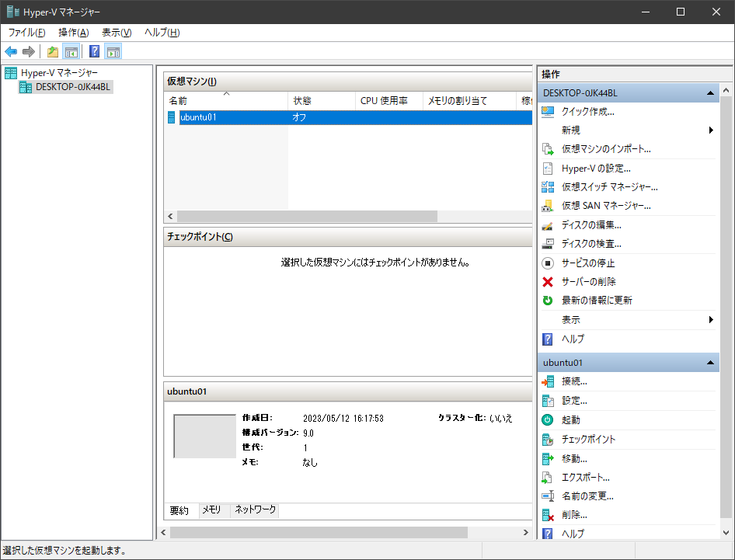Image resolution: width=735 pixels, height=560 pixels.
Task: Click the 仮想スイッチ マネージャー... link
Action: point(610,187)
